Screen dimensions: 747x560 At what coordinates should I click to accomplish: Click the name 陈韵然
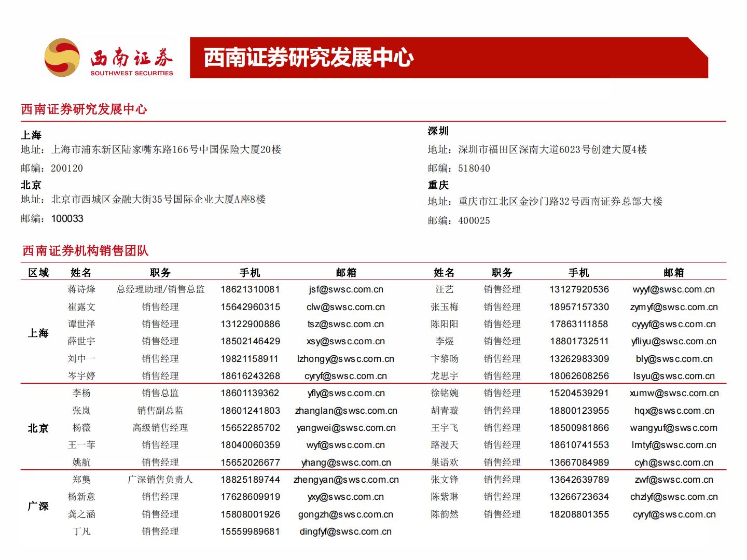[x=445, y=514]
